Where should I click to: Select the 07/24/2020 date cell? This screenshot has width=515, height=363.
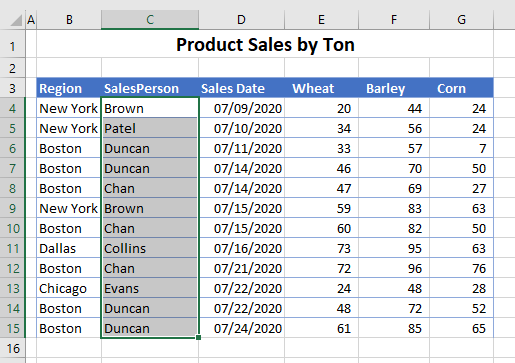(241, 328)
